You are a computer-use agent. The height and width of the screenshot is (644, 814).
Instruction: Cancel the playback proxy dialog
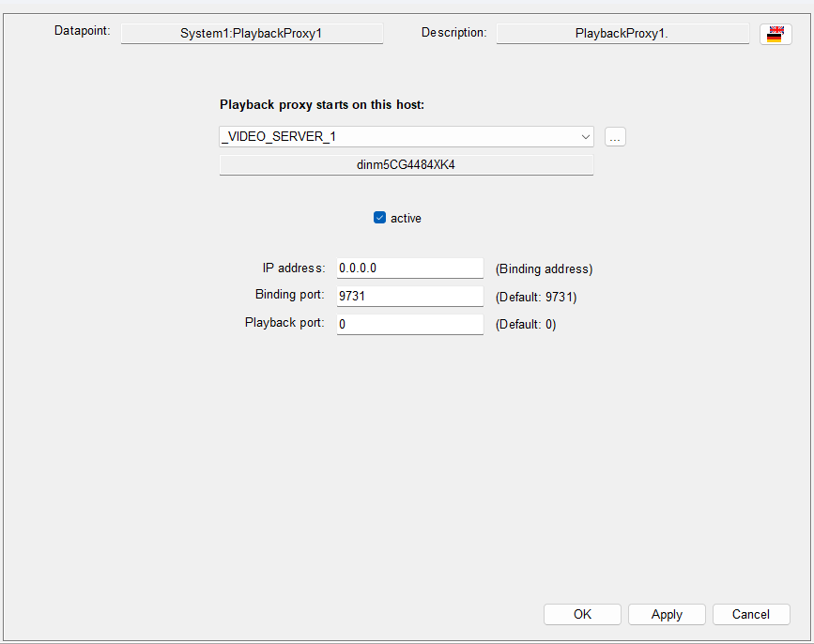(751, 614)
